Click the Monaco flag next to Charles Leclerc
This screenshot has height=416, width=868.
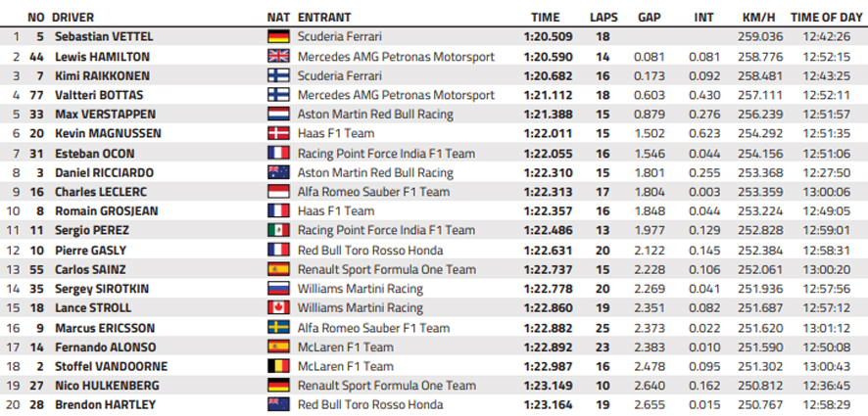pos(278,192)
